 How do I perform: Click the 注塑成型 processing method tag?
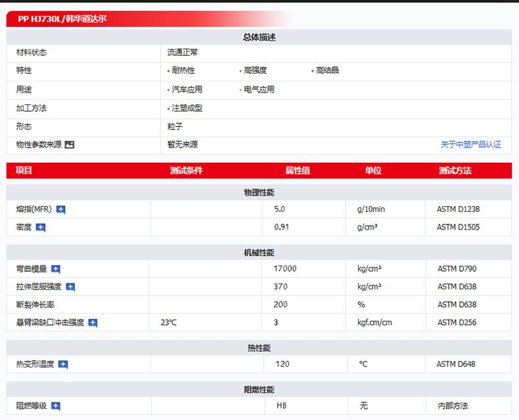[187, 108]
